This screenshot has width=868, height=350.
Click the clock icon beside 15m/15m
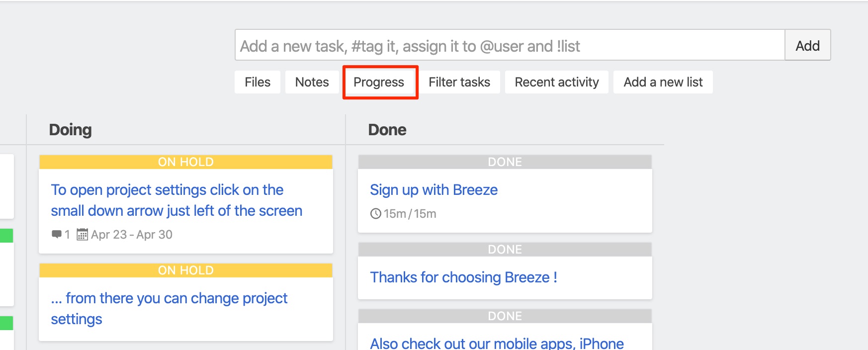click(x=376, y=214)
